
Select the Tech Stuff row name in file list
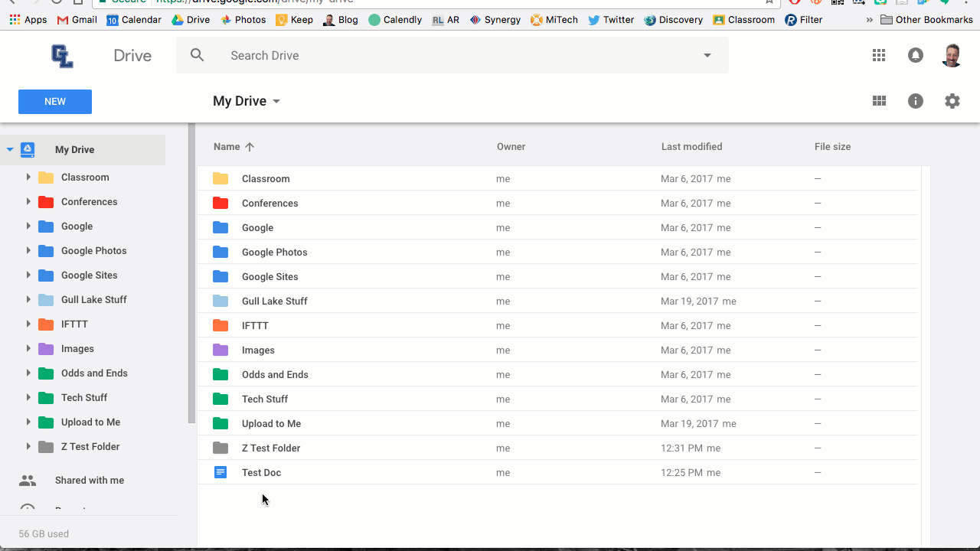point(265,399)
